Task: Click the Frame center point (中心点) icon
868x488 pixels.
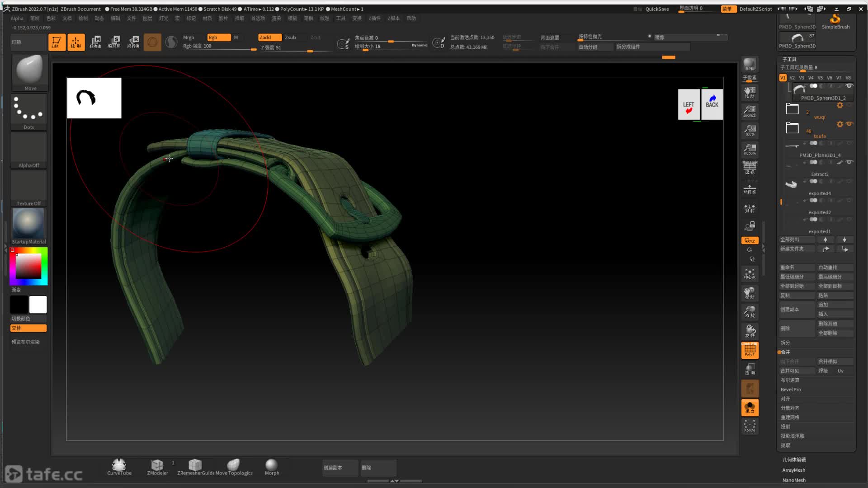Action: pyautogui.click(x=750, y=274)
